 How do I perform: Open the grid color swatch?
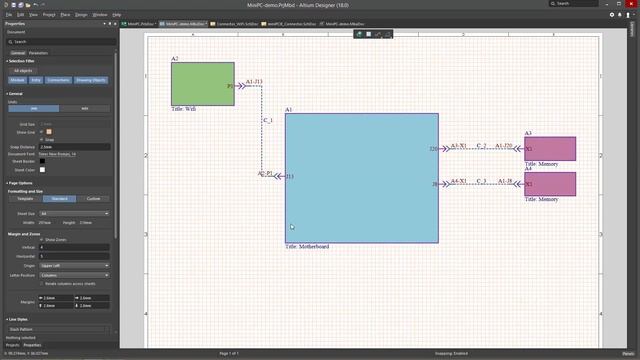[49, 132]
